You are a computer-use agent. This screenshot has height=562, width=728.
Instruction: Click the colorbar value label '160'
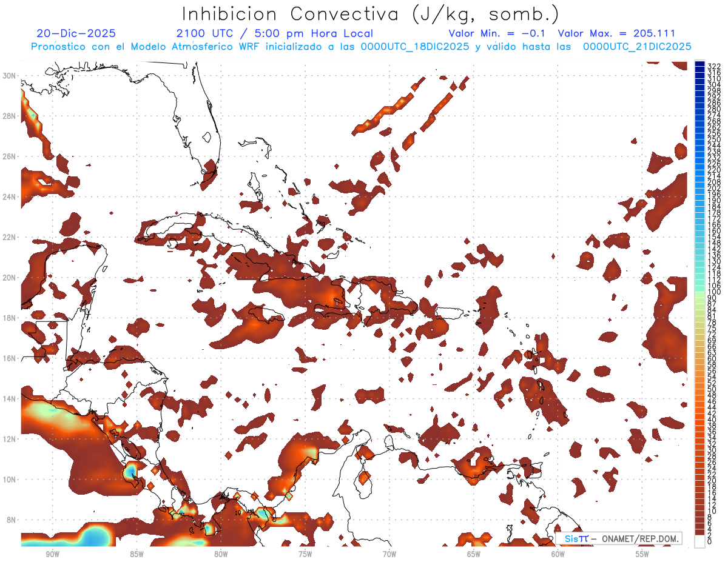[714, 231]
